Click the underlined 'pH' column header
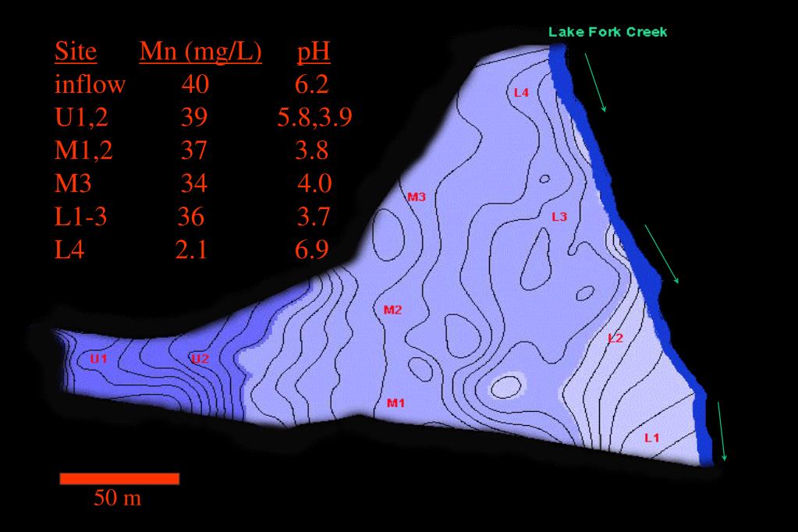 [x=314, y=53]
